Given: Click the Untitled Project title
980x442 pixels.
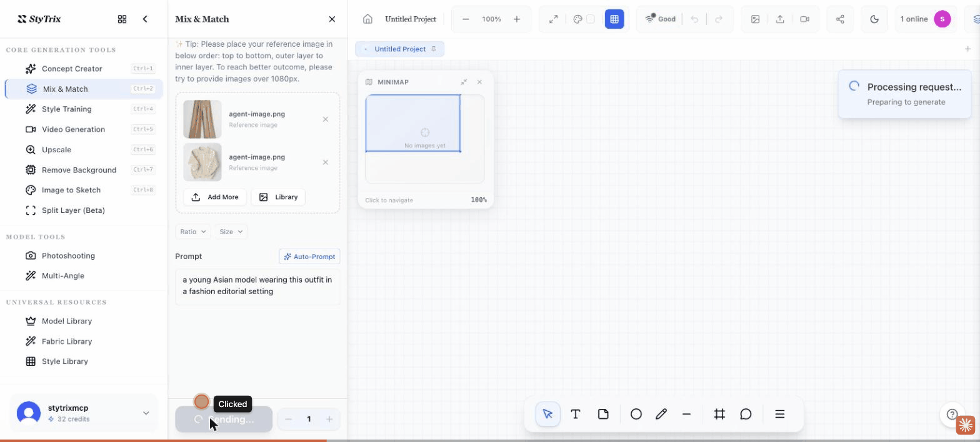Looking at the screenshot, I should [411, 19].
